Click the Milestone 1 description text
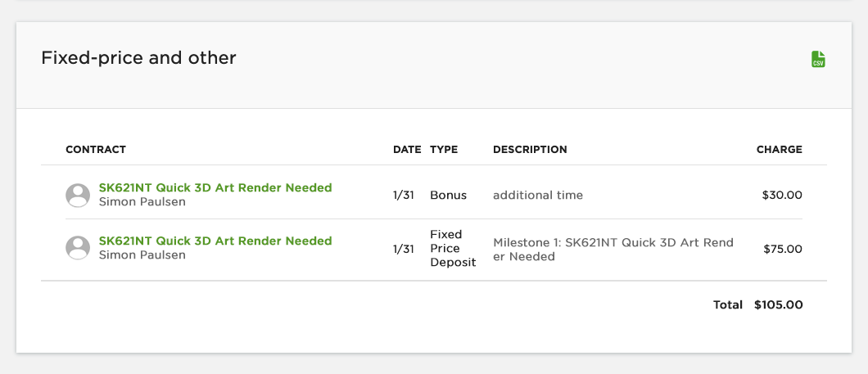This screenshot has width=868, height=374. (613, 249)
